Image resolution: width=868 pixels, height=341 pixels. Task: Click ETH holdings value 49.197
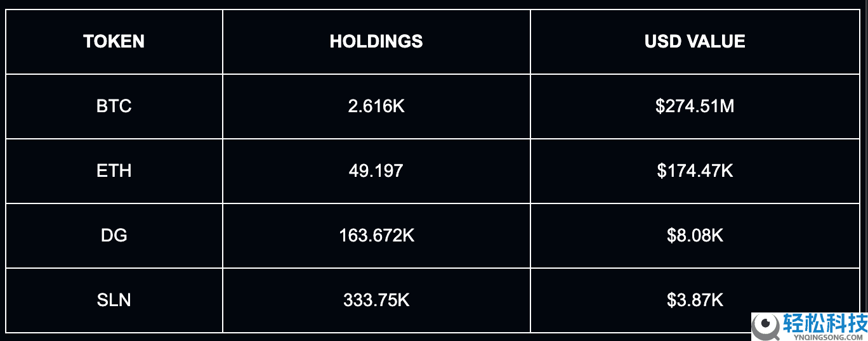coord(376,170)
